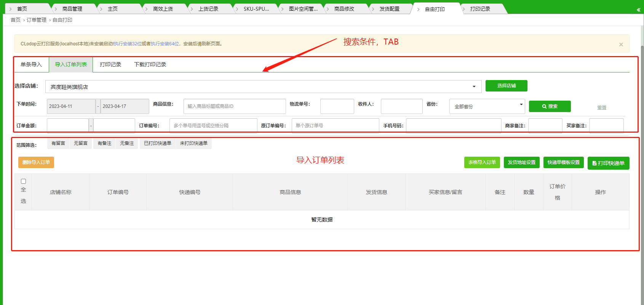The height and width of the screenshot is (305, 644).
Task: Switch to the 商品管理 top tab
Action: pos(72,9)
